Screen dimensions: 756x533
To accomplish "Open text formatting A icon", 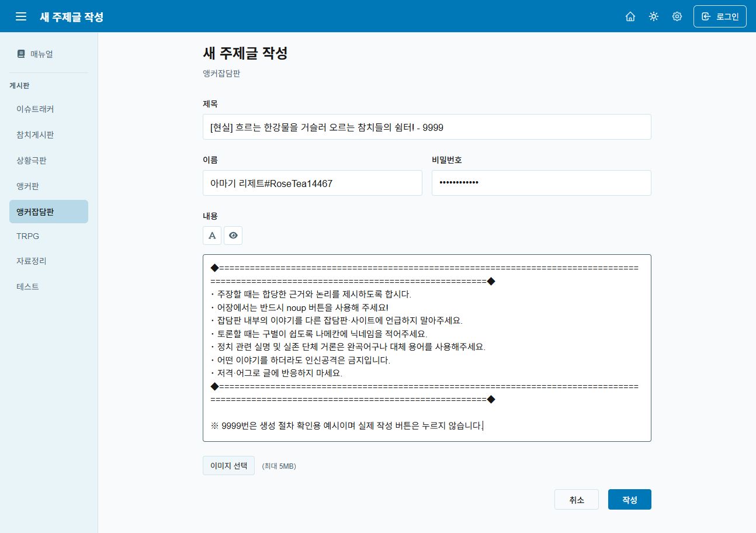I will (212, 236).
